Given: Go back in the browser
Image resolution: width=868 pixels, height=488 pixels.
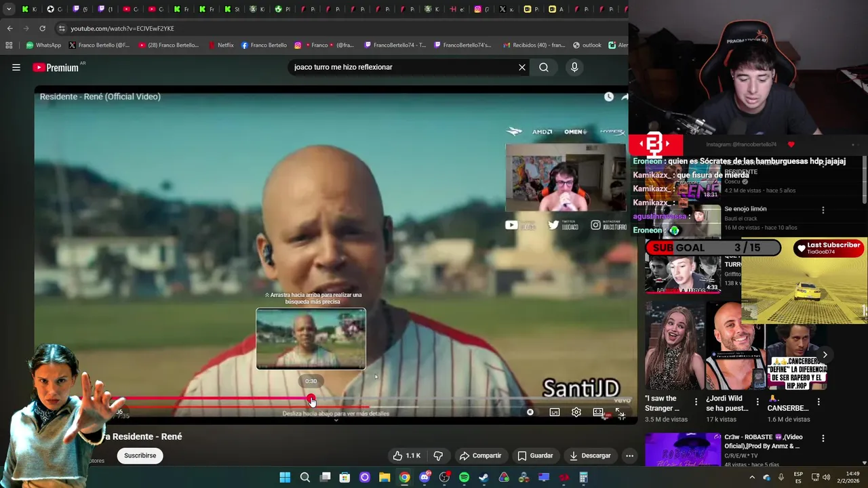Looking at the screenshot, I should [x=9, y=28].
